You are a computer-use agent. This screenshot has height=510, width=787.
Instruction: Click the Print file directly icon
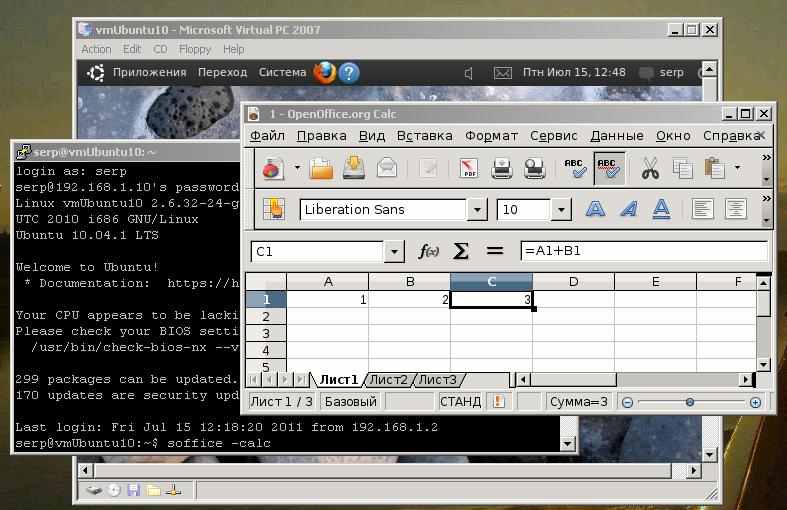click(501, 169)
